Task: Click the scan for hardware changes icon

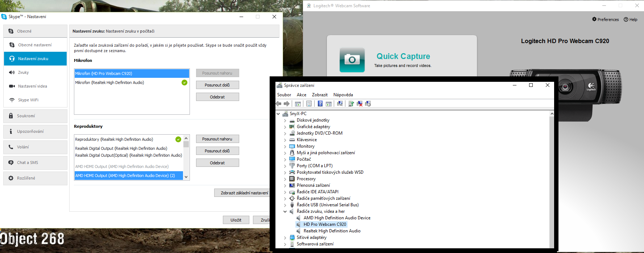Action: pyautogui.click(x=340, y=104)
